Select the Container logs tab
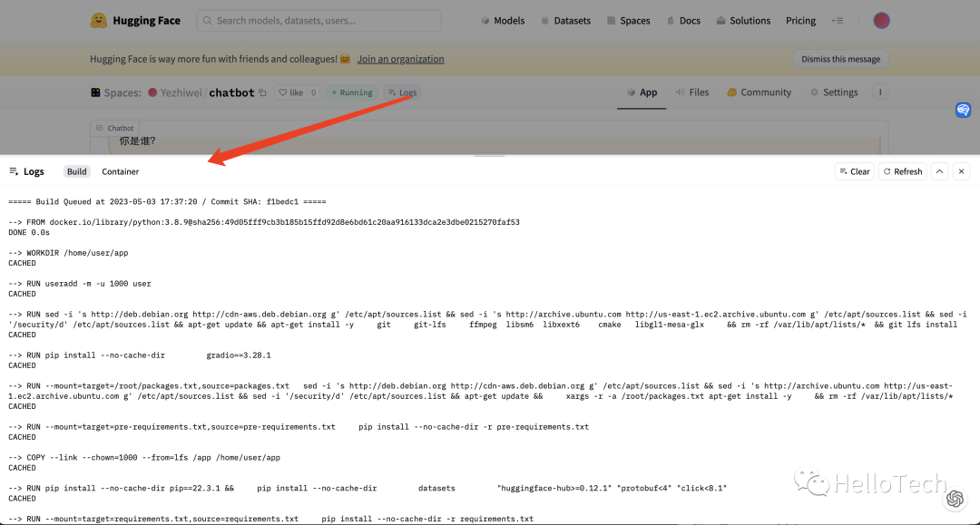The image size is (980, 525). click(120, 171)
